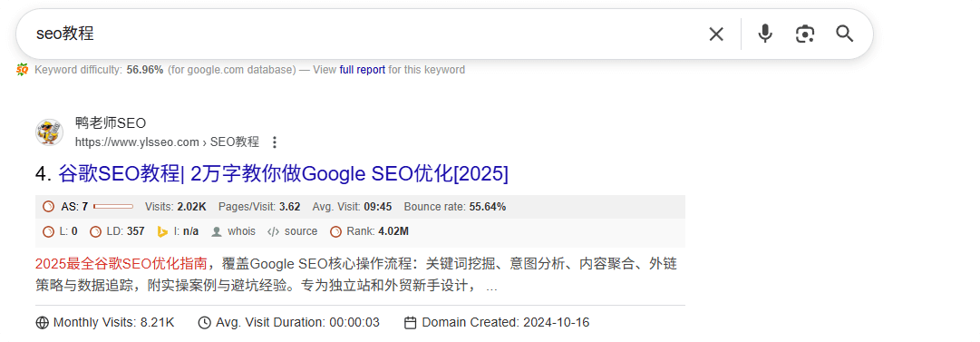Viewport: 980px width, 342px height.
Task: Start voice search with the microphone icon
Action: pos(765,34)
